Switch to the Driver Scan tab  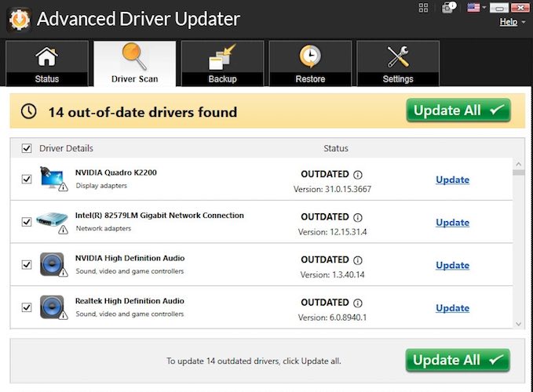[x=134, y=64]
